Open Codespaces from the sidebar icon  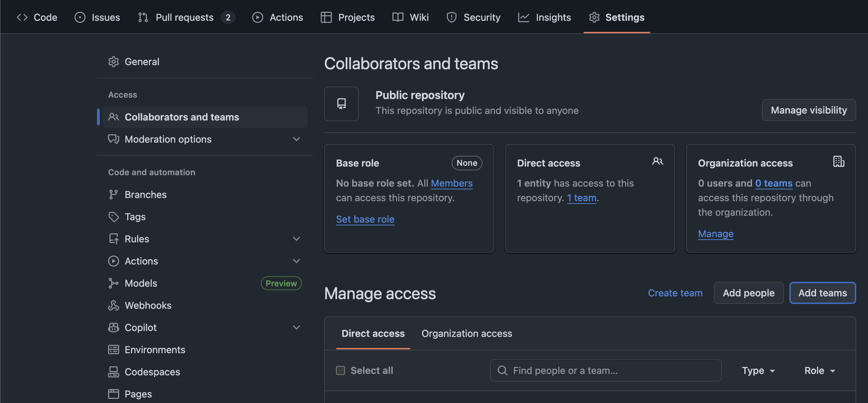click(x=114, y=371)
